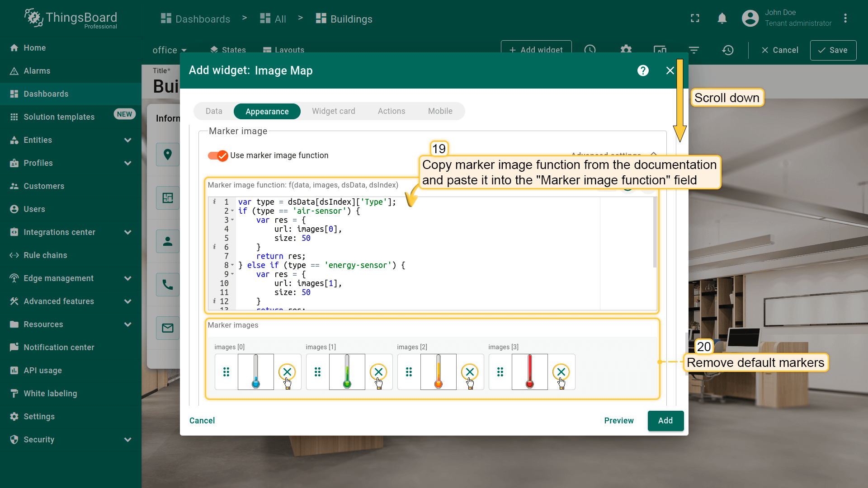Image resolution: width=868 pixels, height=488 pixels.
Task: Remove images [0] blue thermometer marker
Action: 287,372
